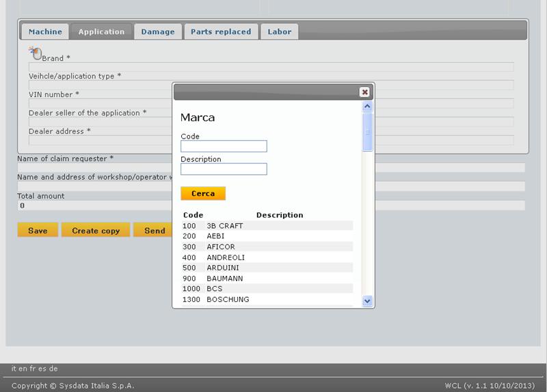This screenshot has height=392, width=547.
Task: Select the ARDUINI brand row
Action: coord(267,268)
